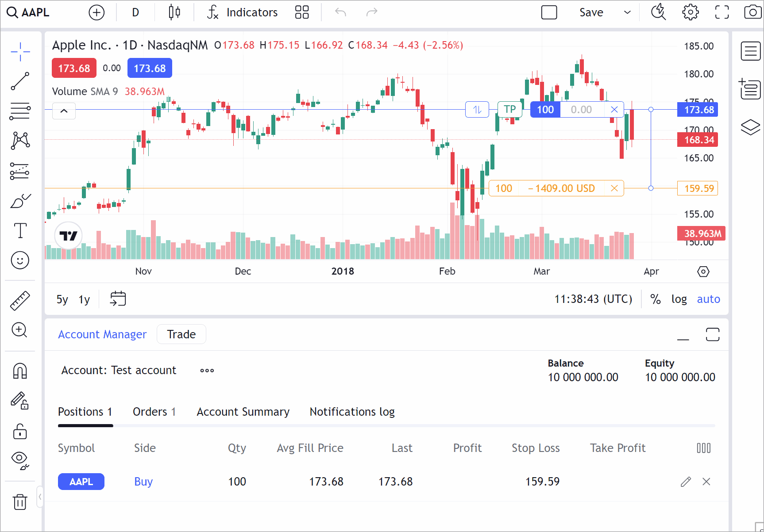Open the Save layout dropdown
The height and width of the screenshot is (532, 764).
(x=627, y=12)
